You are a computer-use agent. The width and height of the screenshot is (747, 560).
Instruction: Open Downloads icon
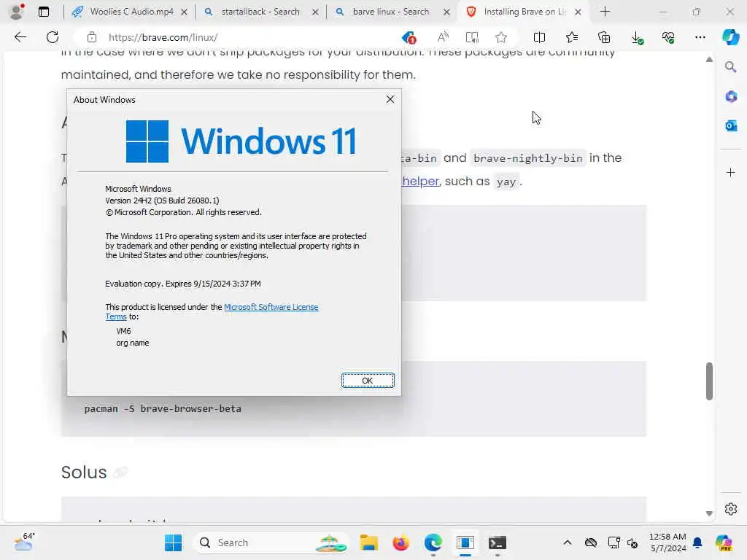click(636, 37)
